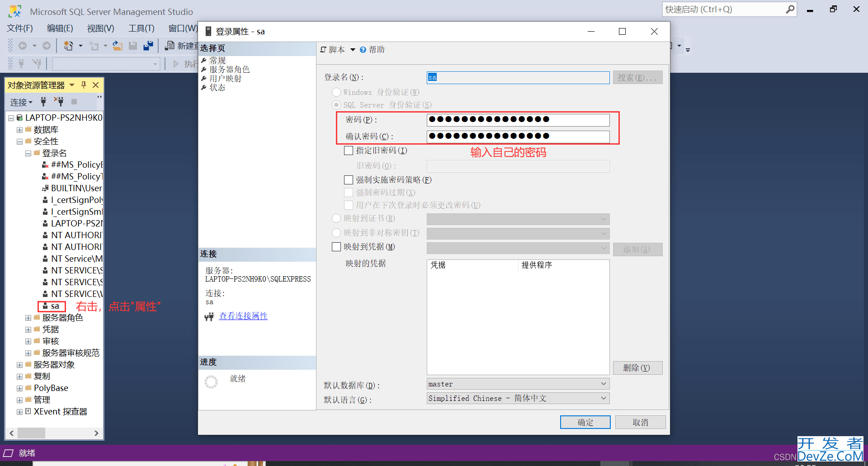Collapse the 安全性 tree node
868x466 pixels.
click(19, 141)
